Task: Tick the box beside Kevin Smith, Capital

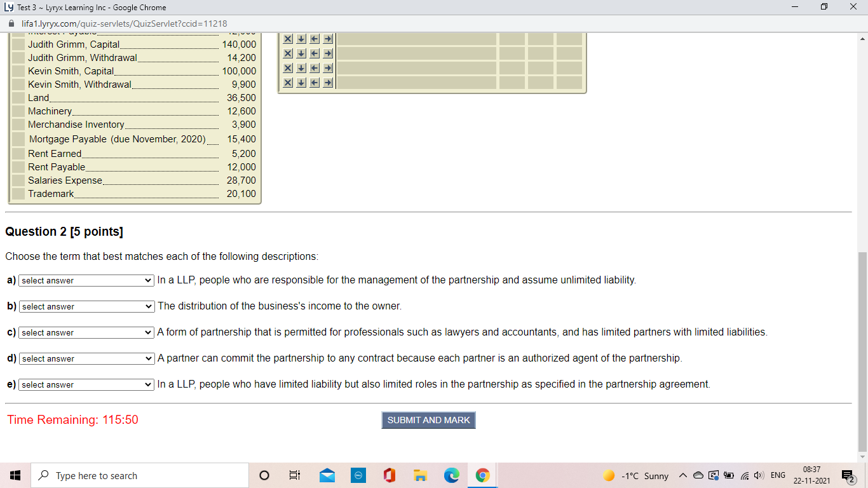Action: (18, 71)
